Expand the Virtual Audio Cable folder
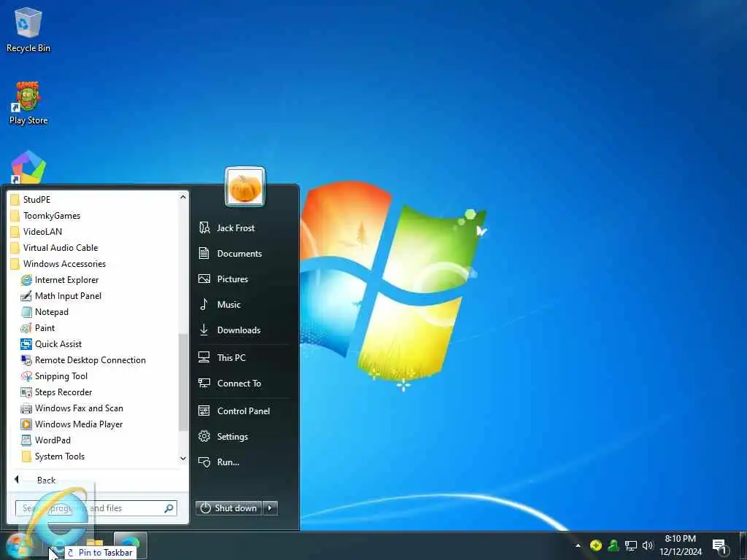The image size is (747, 560). tap(54, 248)
